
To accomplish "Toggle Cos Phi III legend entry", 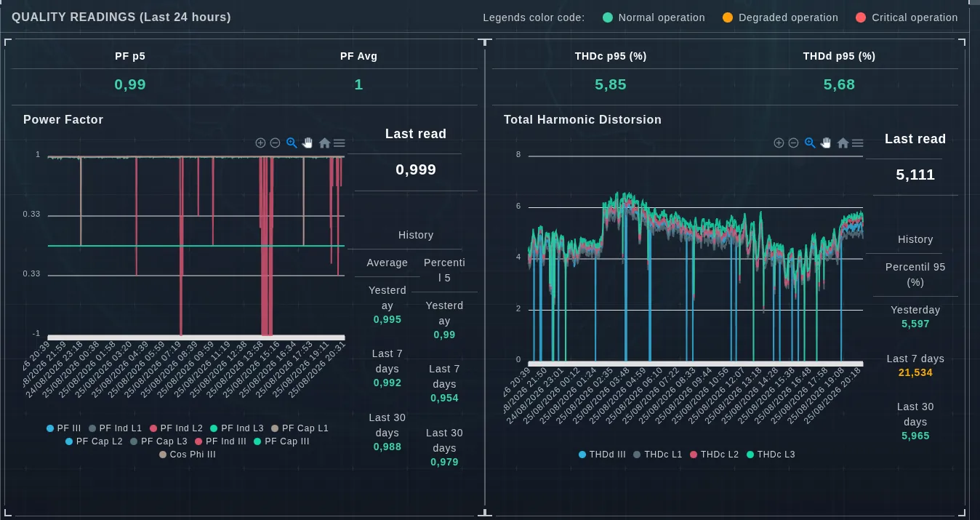I will click(188, 455).
